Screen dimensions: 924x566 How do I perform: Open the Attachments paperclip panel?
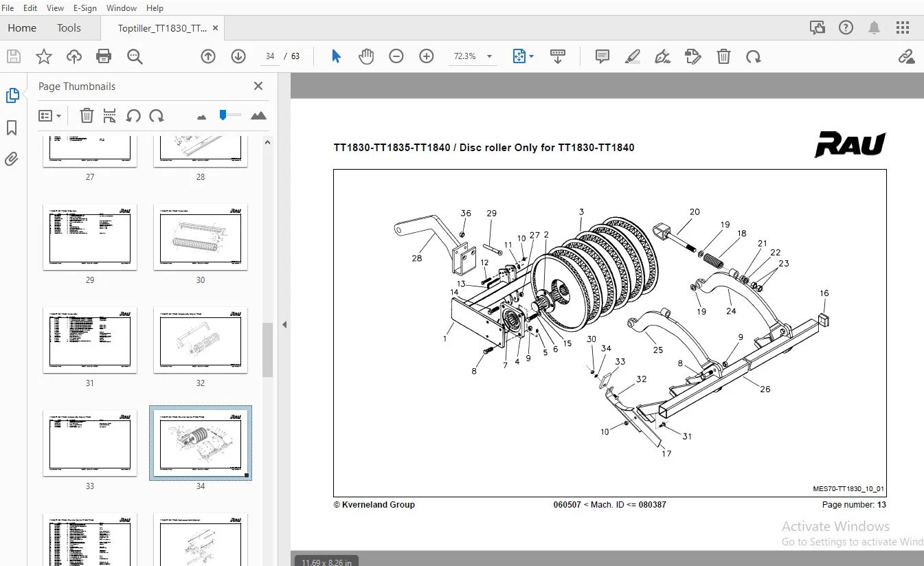[x=12, y=159]
